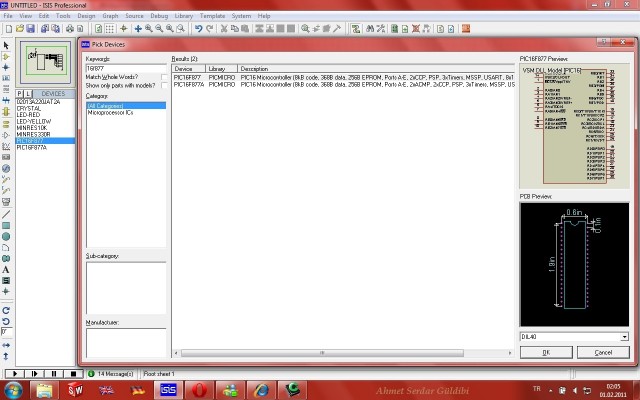640x400 pixels.
Task: Click the Keywords input field
Action: coord(126,68)
